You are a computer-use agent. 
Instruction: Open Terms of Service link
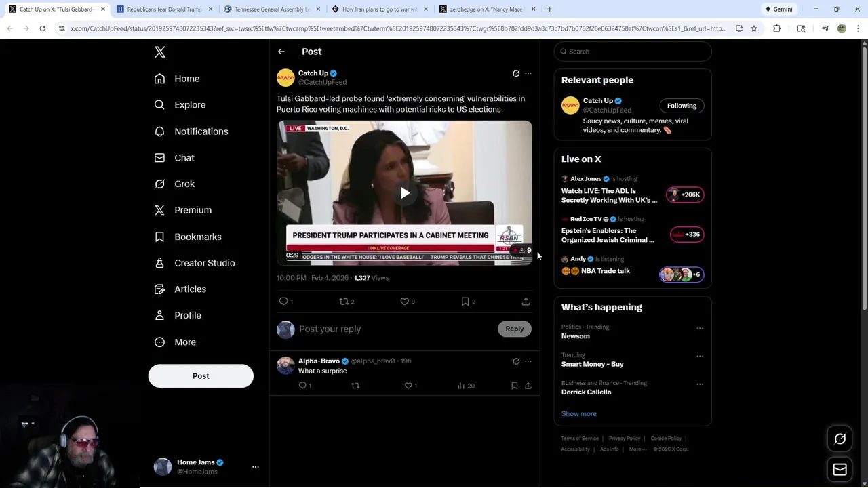580,439
